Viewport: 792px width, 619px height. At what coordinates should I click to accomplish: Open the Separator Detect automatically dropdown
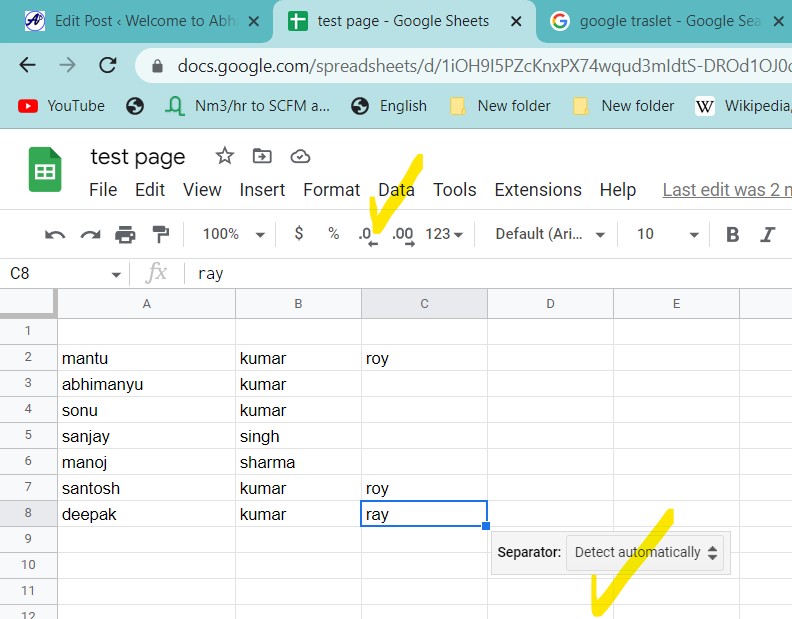pos(645,552)
